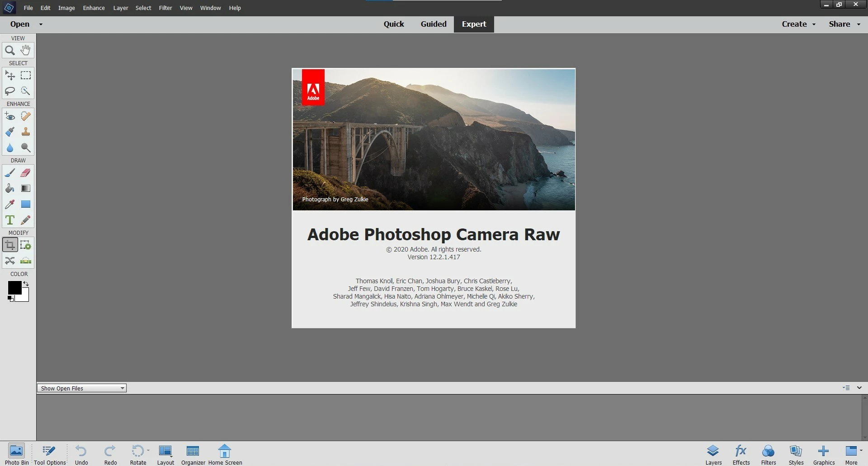Open the Filter menu

point(165,8)
